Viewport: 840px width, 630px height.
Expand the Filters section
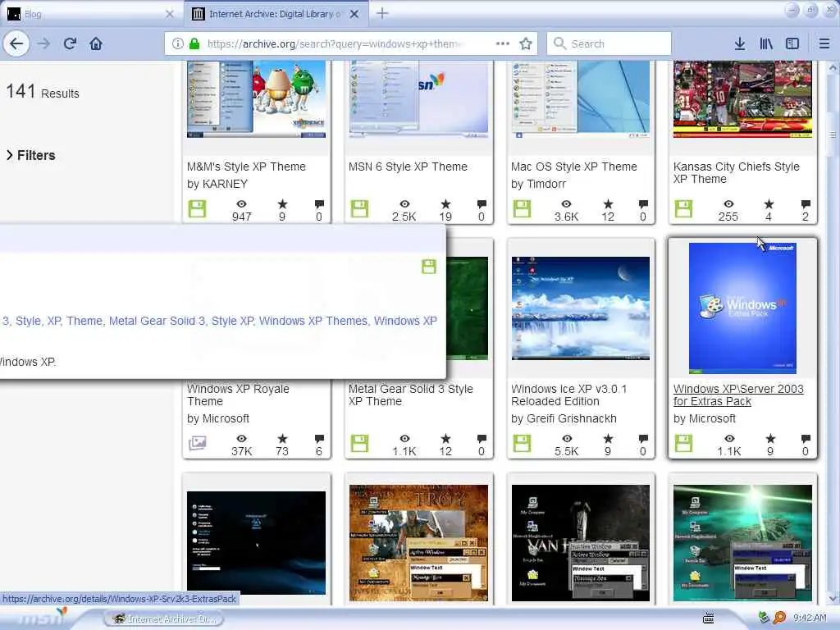30,155
